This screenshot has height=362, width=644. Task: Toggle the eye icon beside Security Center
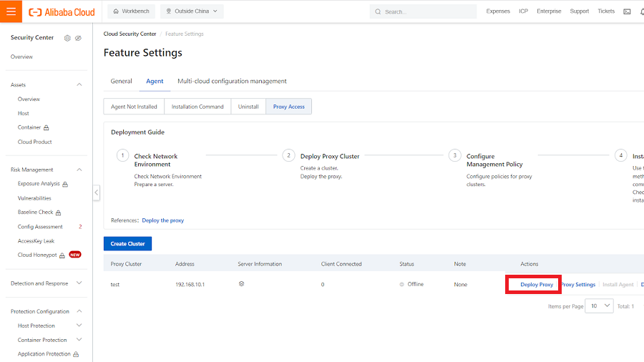(x=78, y=38)
